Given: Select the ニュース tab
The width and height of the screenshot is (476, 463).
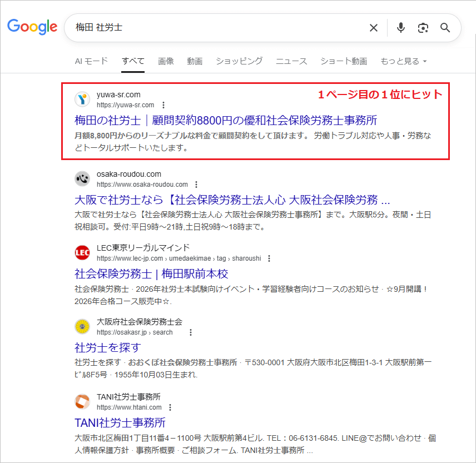Looking at the screenshot, I should 291,61.
